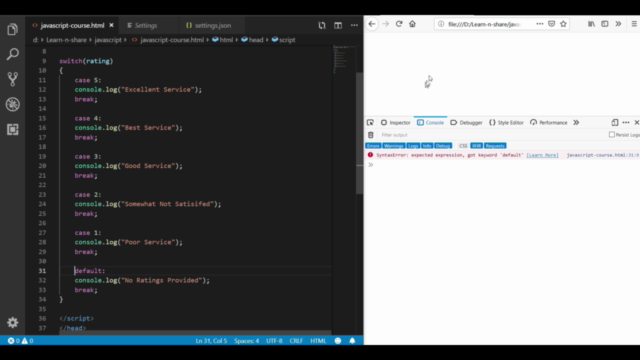Click the Learn-n-share breadcrumb
640x360 pixels.
pos(66,40)
